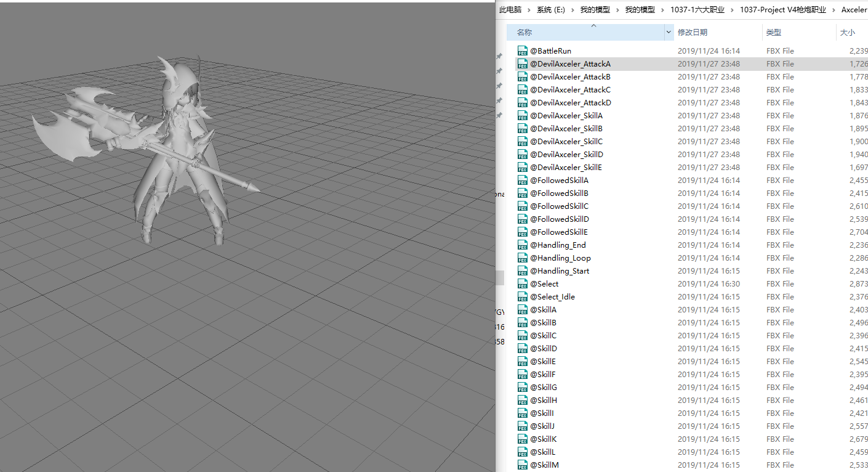Select the FBX icon of @Select_Idle
The height and width of the screenshot is (472, 868).
(x=523, y=296)
